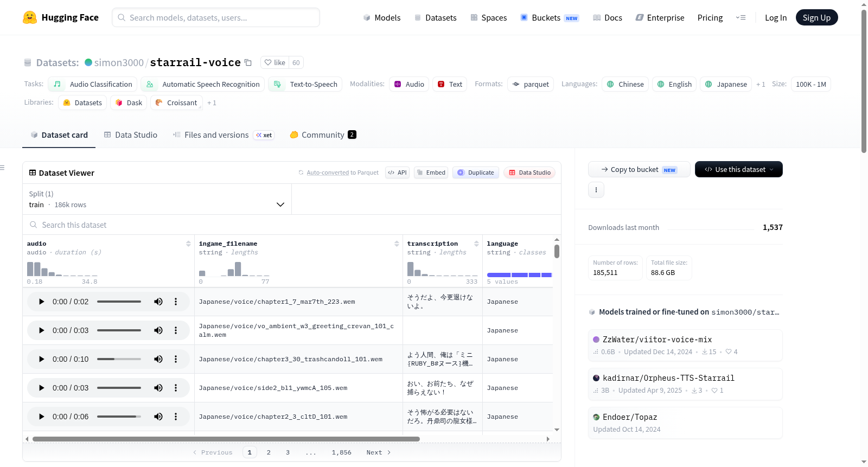
Task: Seek in the chapter3_30_trashcandoll_101.wem progress slider
Action: [x=119, y=359]
